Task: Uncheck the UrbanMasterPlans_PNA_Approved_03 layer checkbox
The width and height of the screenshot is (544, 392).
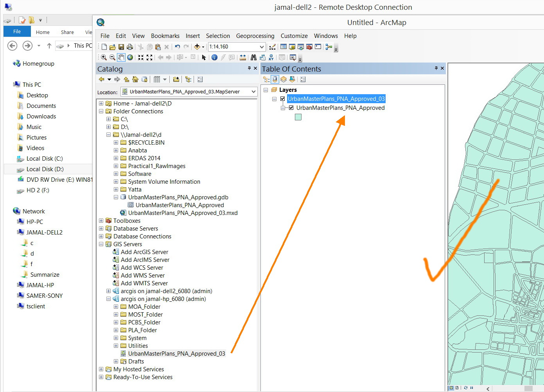Action: tap(282, 99)
